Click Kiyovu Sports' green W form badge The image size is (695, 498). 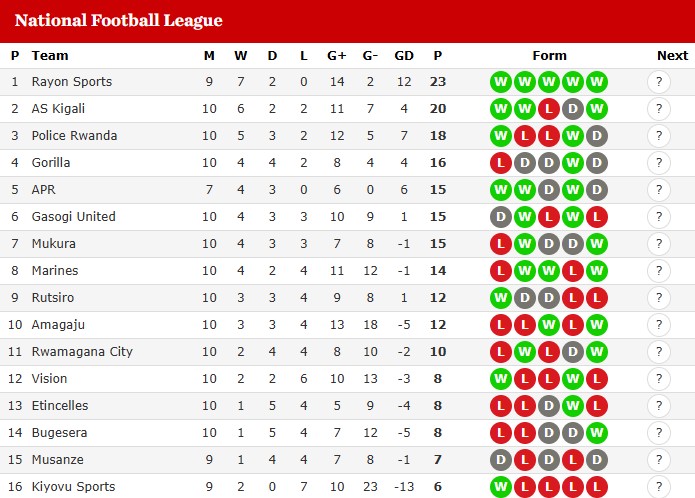[501, 487]
